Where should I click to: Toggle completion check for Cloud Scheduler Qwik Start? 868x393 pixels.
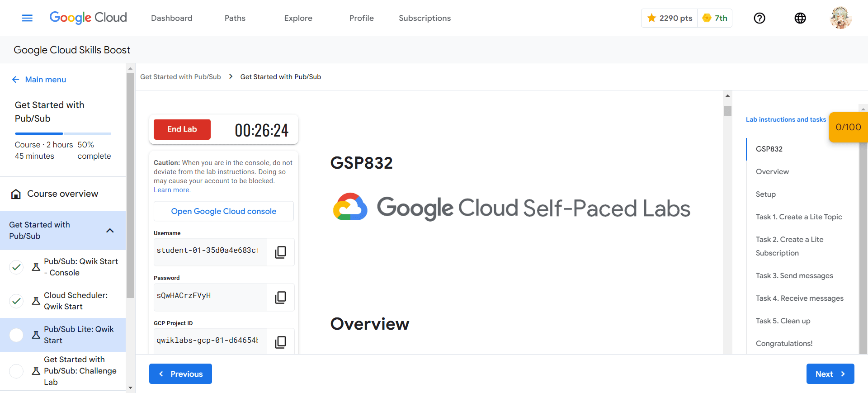[x=16, y=301]
